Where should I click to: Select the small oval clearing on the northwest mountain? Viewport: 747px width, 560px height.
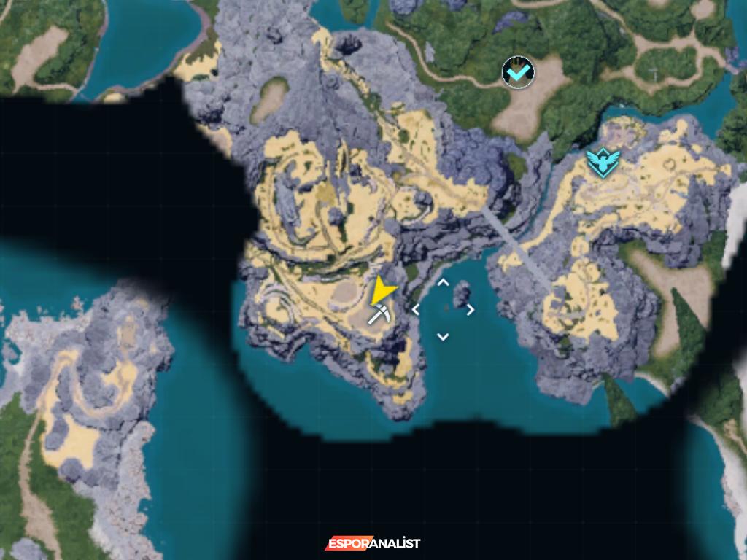pyautogui.click(x=268, y=98)
